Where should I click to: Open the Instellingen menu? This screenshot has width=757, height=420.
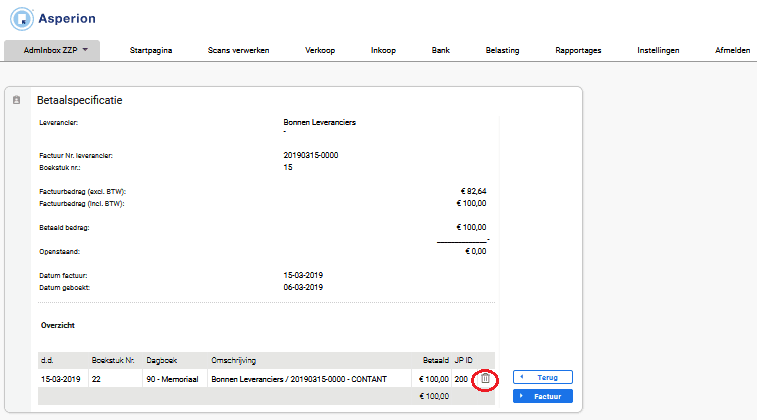coord(658,50)
